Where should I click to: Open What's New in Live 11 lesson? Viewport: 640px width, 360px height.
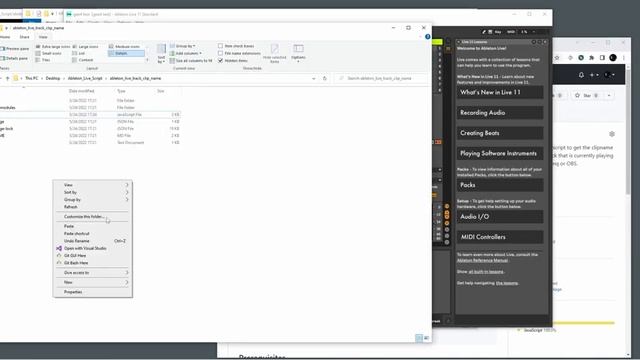click(x=500, y=92)
